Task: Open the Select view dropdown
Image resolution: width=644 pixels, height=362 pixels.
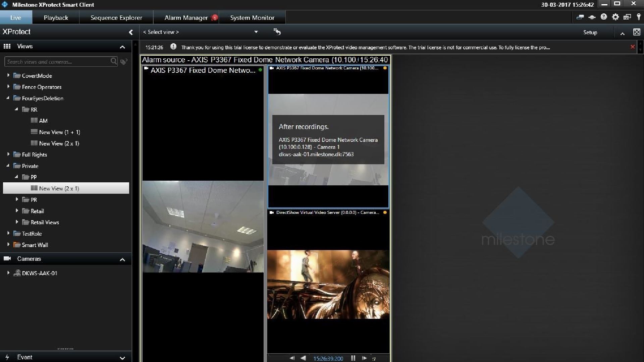Action: coord(201,32)
